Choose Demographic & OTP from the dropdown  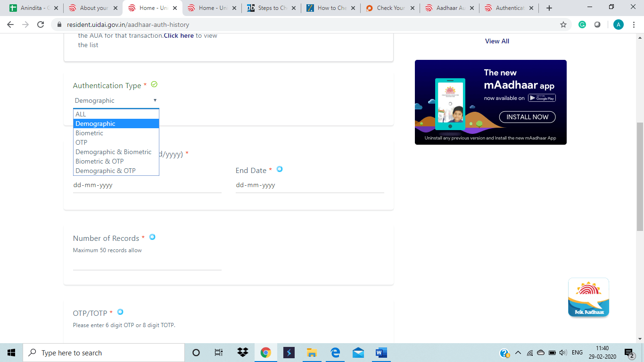(106, 171)
